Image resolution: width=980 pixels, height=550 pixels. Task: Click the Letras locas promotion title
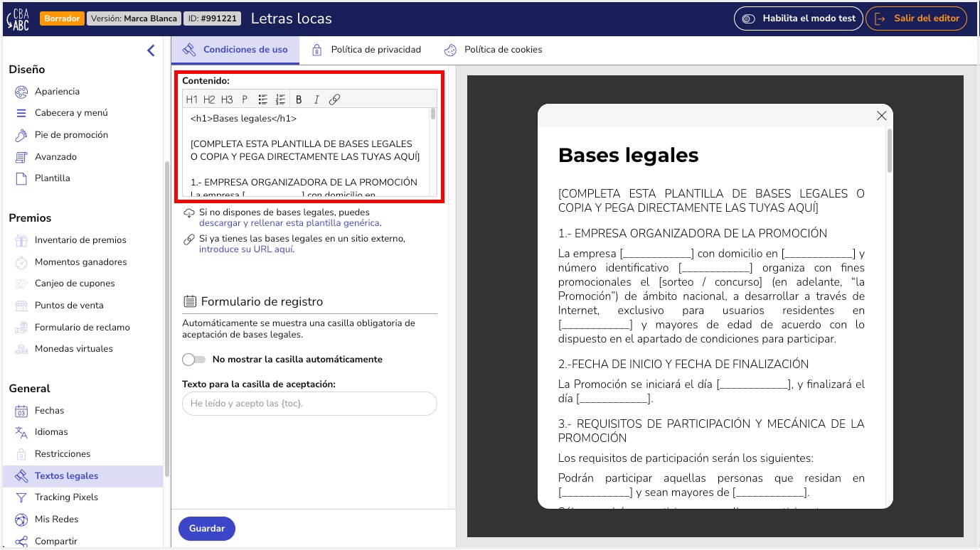(x=292, y=18)
